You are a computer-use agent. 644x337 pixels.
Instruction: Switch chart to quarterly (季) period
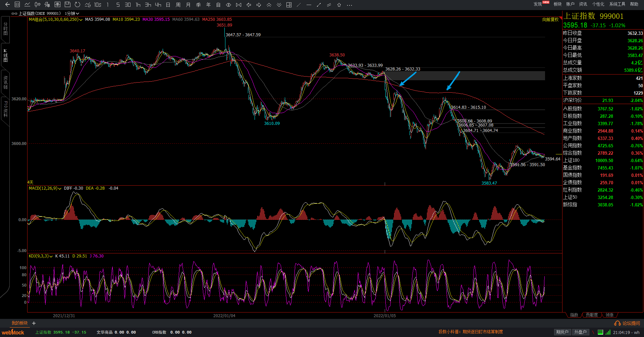pos(198,5)
